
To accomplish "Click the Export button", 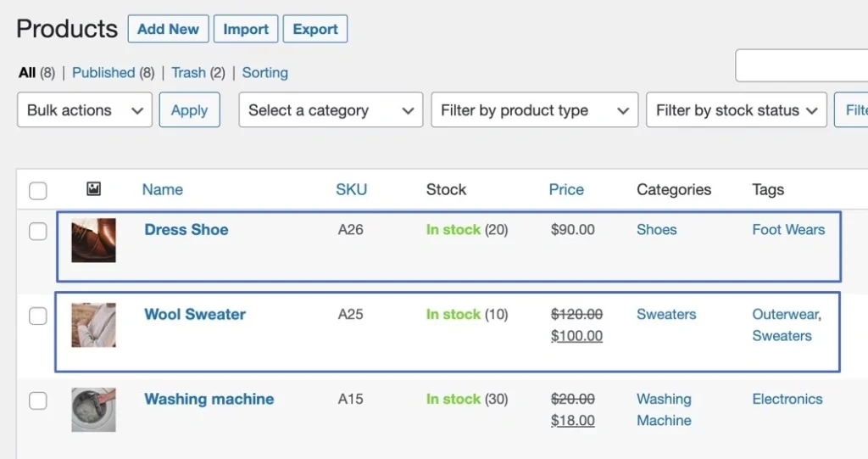I will point(315,29).
